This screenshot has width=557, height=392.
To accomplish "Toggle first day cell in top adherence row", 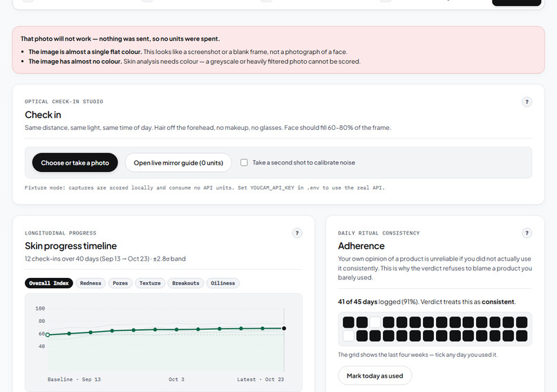I will [348, 322].
